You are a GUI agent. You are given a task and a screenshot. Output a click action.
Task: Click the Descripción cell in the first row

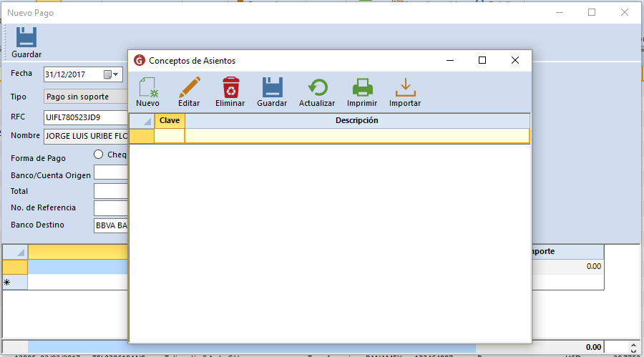(x=356, y=136)
